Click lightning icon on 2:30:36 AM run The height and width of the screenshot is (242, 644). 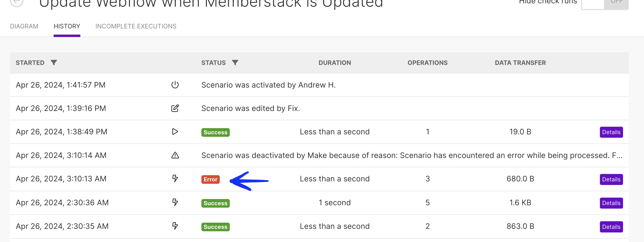point(175,202)
